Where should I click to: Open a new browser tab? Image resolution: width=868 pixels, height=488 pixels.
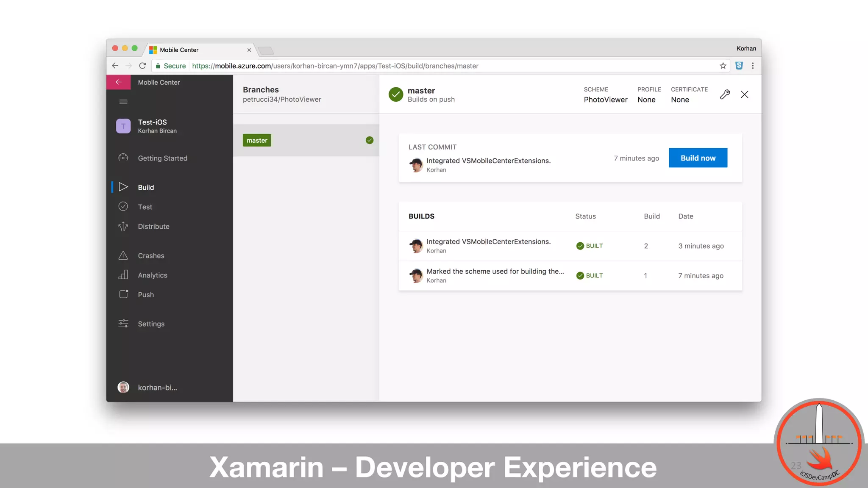click(x=266, y=50)
